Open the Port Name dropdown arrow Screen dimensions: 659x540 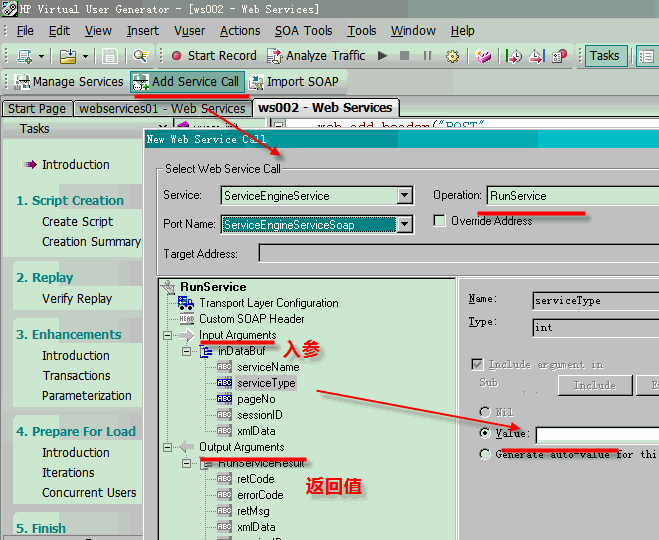click(x=405, y=224)
